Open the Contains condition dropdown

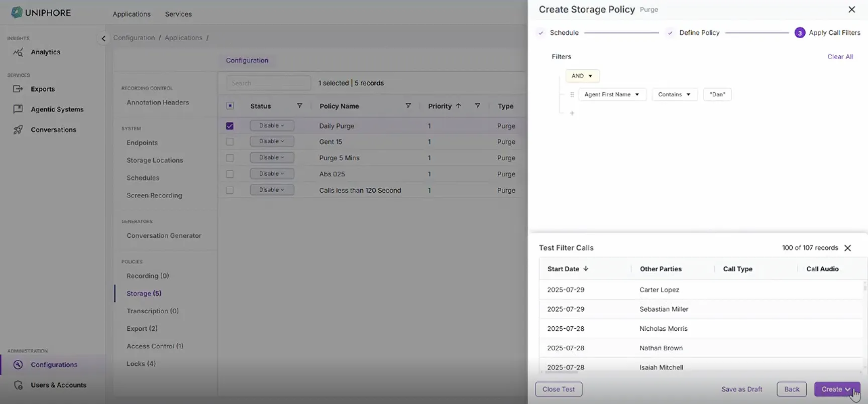pyautogui.click(x=674, y=94)
